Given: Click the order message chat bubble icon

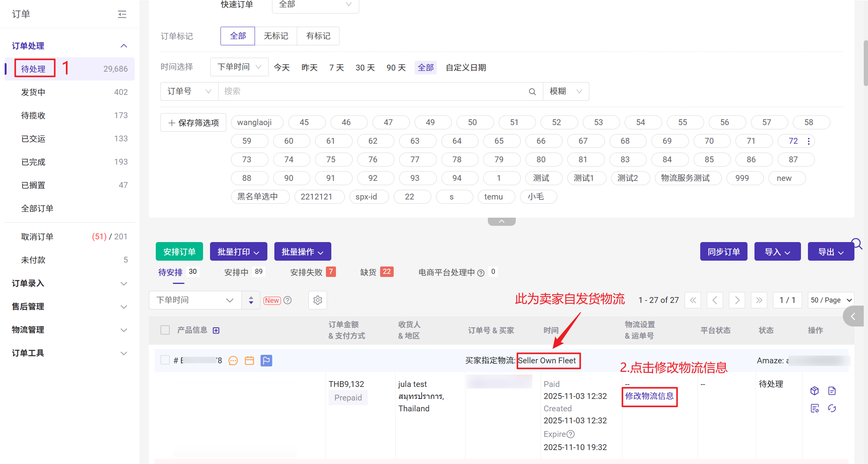Looking at the screenshot, I should [233, 361].
